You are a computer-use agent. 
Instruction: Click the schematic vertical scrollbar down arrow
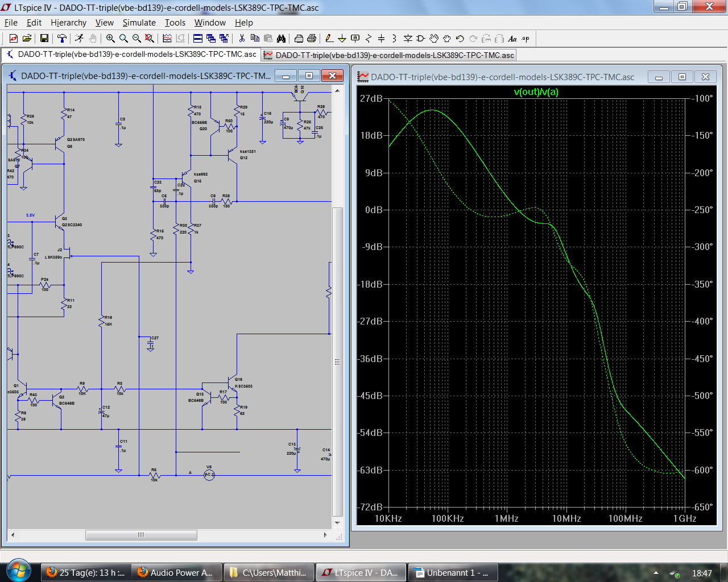click(x=337, y=522)
